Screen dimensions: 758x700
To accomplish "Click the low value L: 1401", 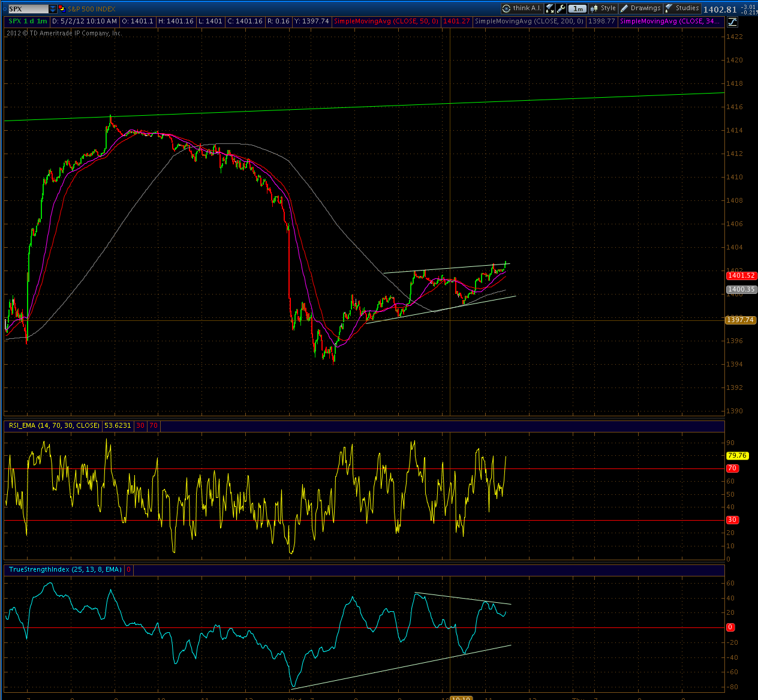I will [x=210, y=21].
